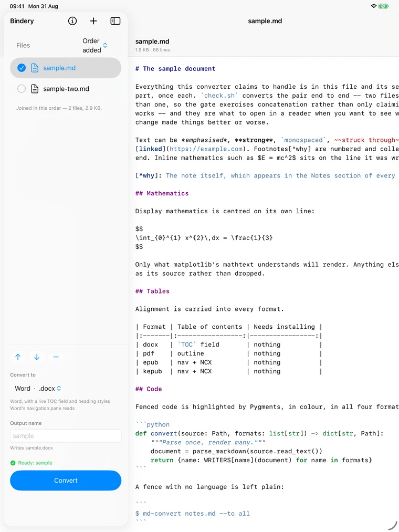Image resolution: width=399 pixels, height=532 pixels.
Task: Select sample-two.md file name in list
Action: [x=66, y=89]
